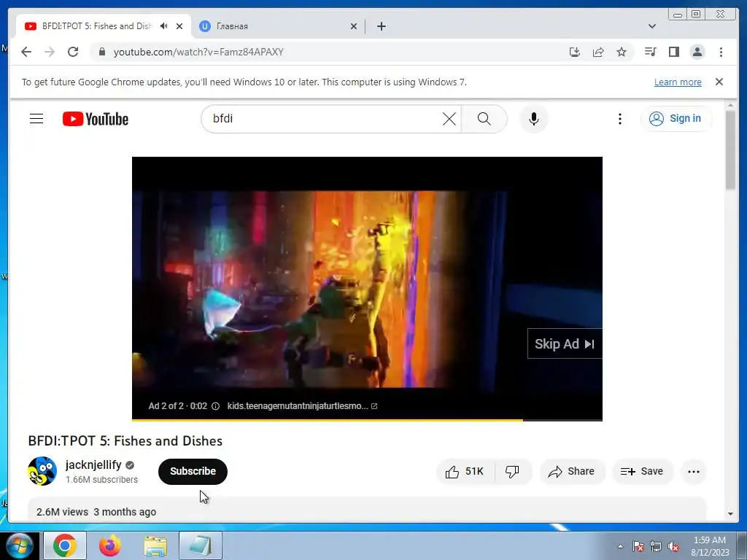Show hidden tray icons arrow
Viewport: 747px width, 560px height.
(x=620, y=546)
